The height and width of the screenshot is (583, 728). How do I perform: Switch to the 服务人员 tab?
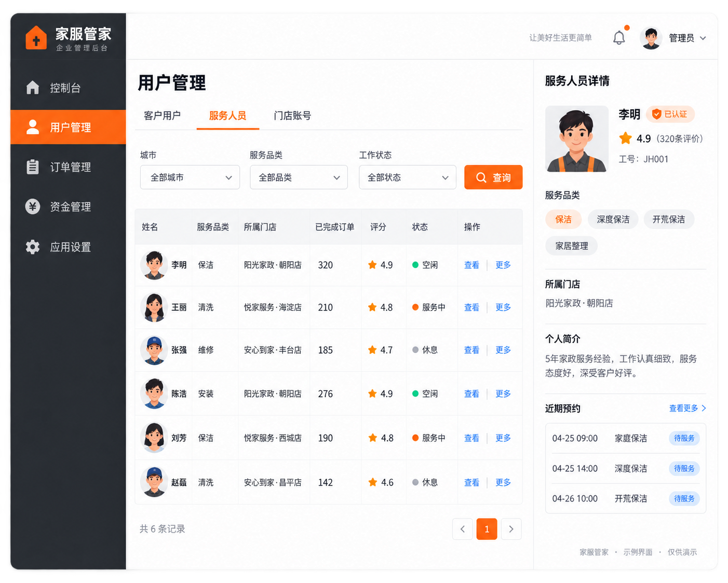(x=227, y=115)
